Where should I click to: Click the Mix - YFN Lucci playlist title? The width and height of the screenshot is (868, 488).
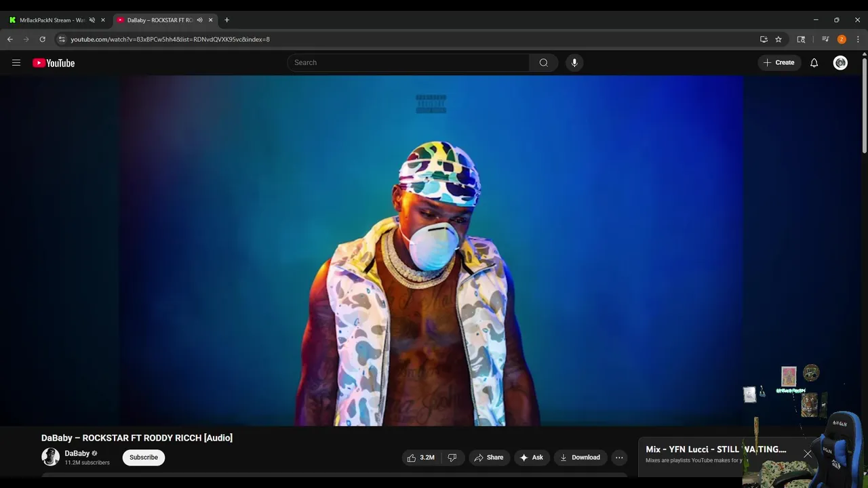tap(716, 449)
